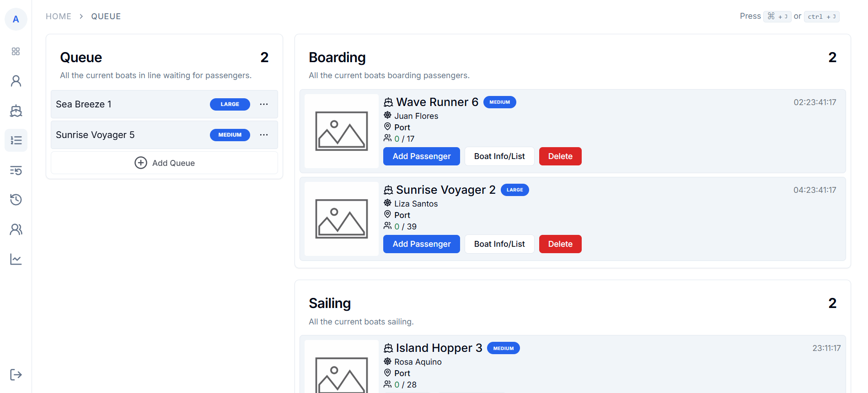This screenshot has height=393, width=868.
Task: Go to HOME breadcrumb link
Action: 59,16
